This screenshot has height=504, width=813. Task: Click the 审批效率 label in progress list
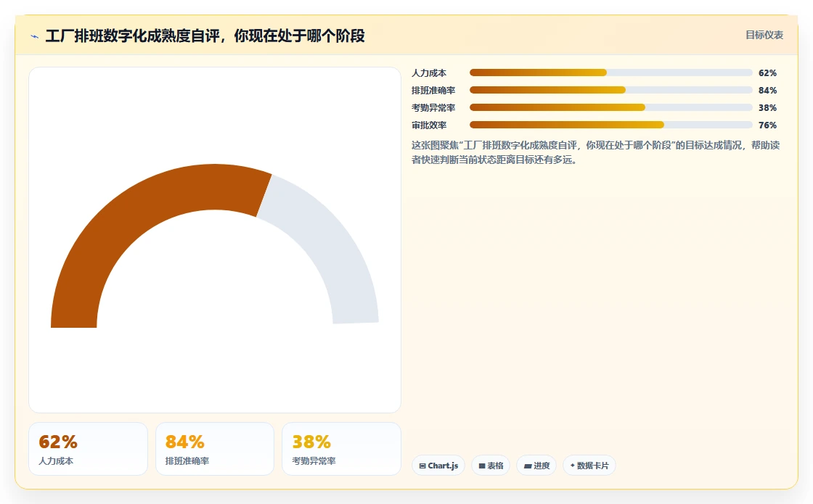[x=429, y=125]
